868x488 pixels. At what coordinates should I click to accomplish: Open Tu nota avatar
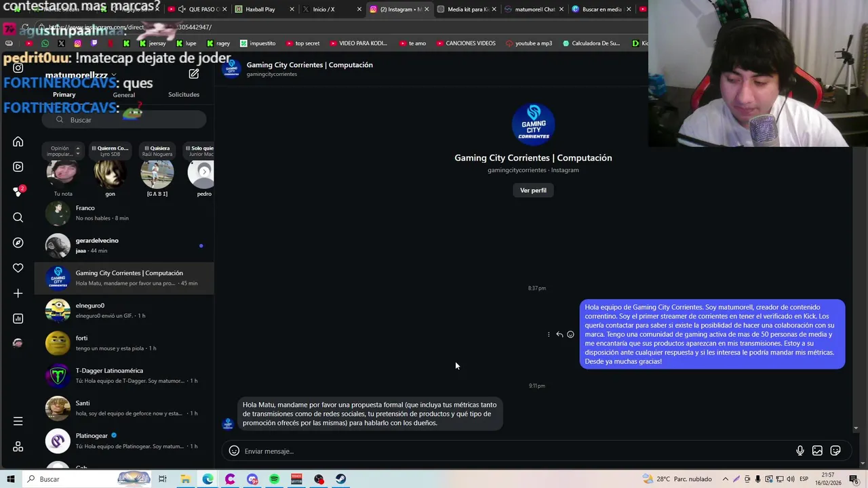pyautogui.click(x=62, y=174)
